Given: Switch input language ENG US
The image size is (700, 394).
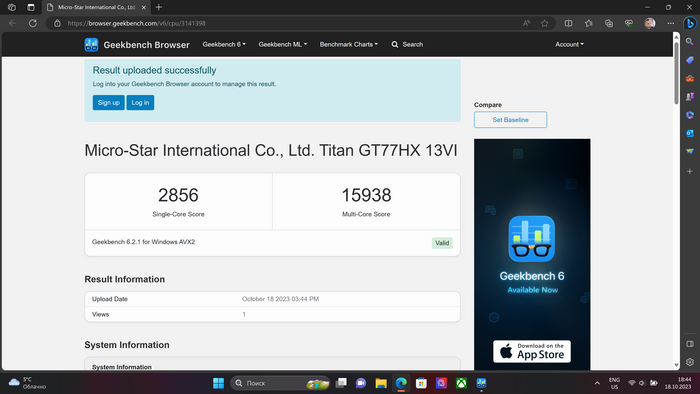Looking at the screenshot, I should point(614,383).
